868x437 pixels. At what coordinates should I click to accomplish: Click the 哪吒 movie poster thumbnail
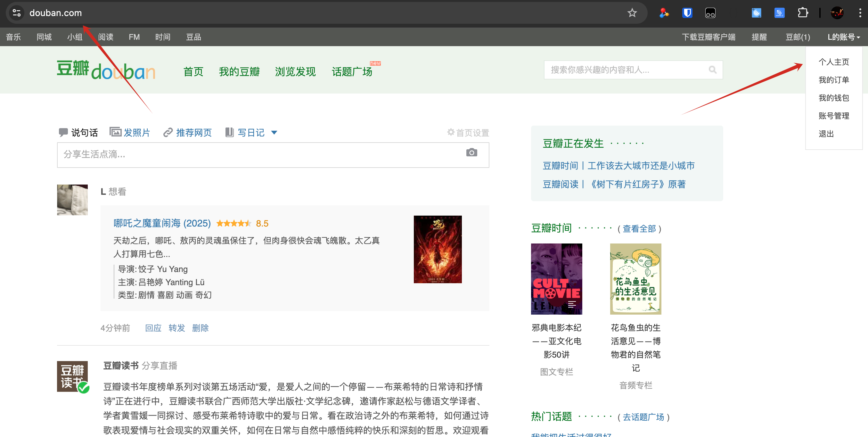(x=438, y=249)
